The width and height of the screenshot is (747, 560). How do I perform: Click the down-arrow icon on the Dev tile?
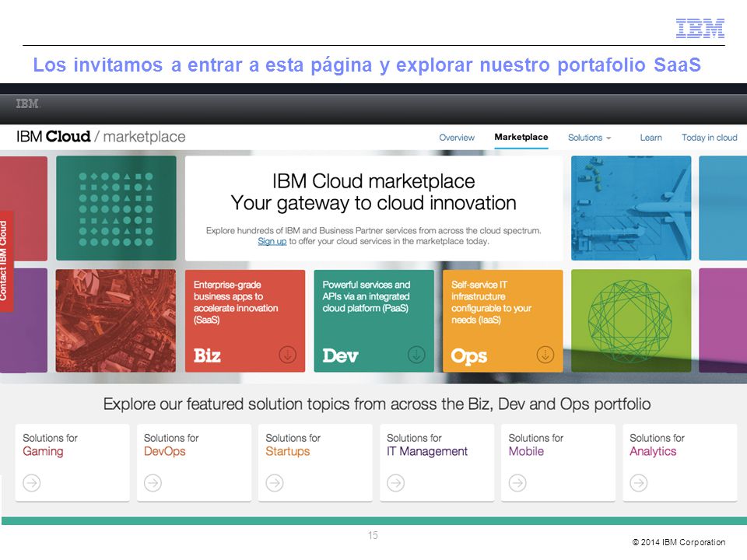click(416, 355)
